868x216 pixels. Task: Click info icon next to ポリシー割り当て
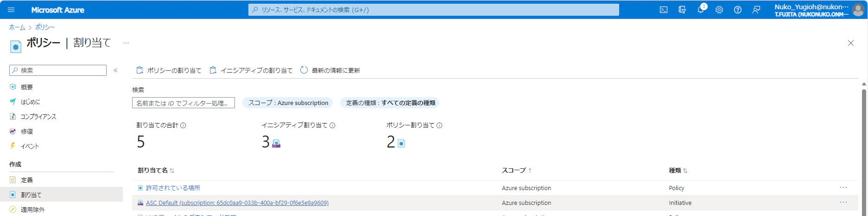tap(439, 125)
